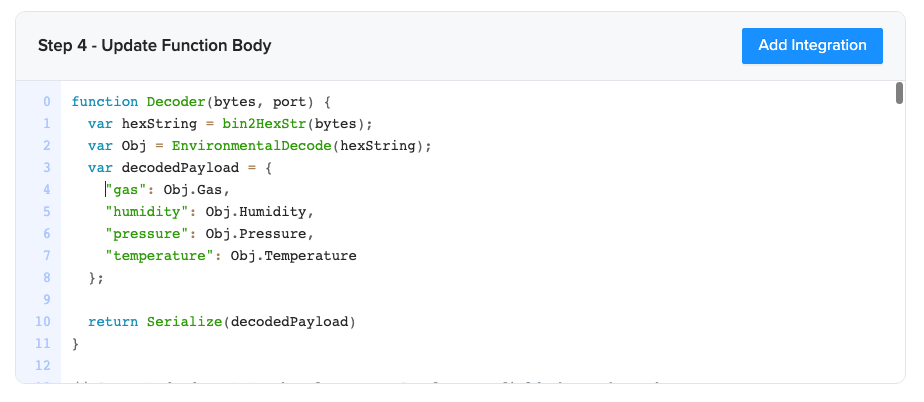The image size is (924, 402).
Task: Click line number 3 in the gutter
Action: tap(46, 168)
